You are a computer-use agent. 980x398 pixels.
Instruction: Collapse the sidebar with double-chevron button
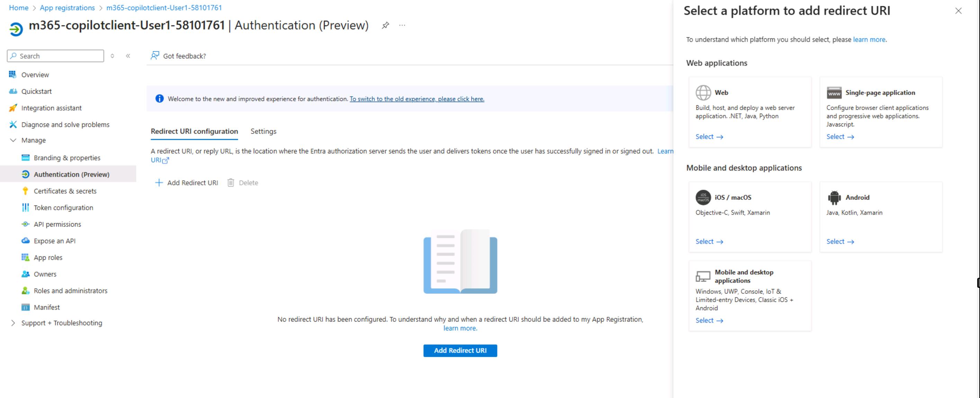(x=128, y=56)
